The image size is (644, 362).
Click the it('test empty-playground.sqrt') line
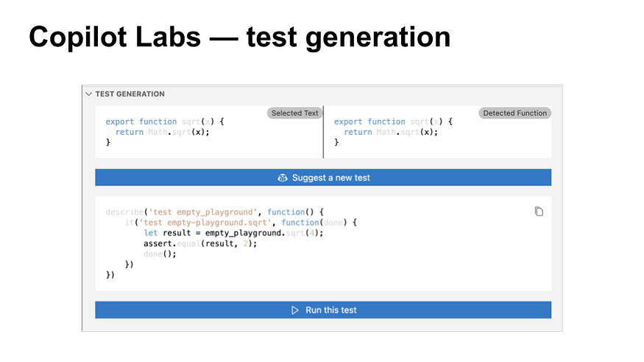click(x=241, y=222)
